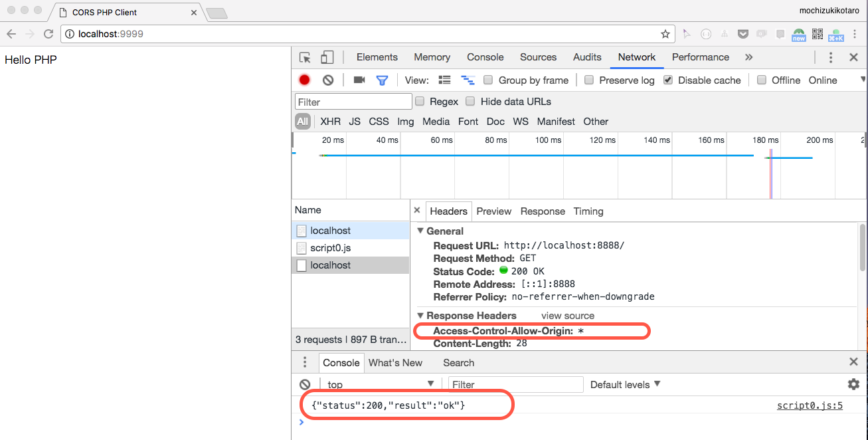Enable the Preserve log checkbox
The width and height of the screenshot is (868, 440).
588,80
